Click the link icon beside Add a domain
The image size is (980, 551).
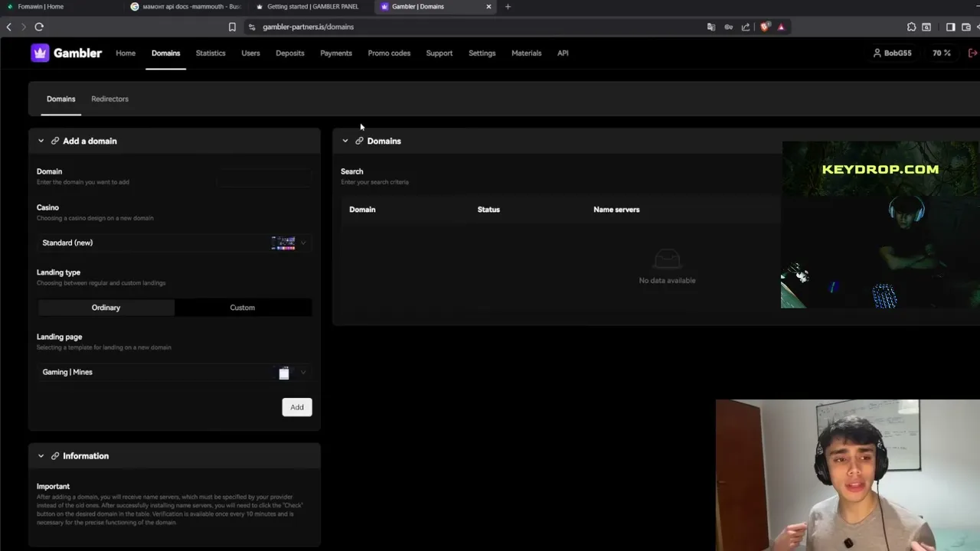[x=55, y=141]
